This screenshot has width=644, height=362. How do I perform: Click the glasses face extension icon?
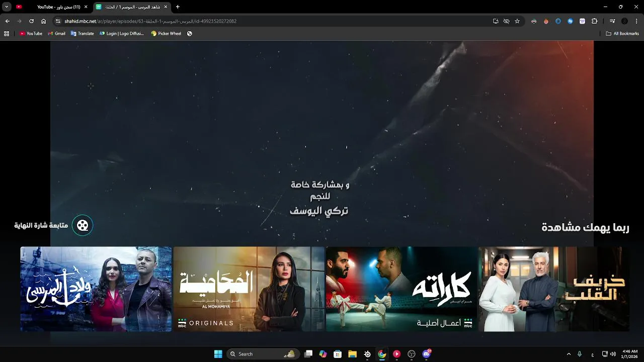click(534, 21)
